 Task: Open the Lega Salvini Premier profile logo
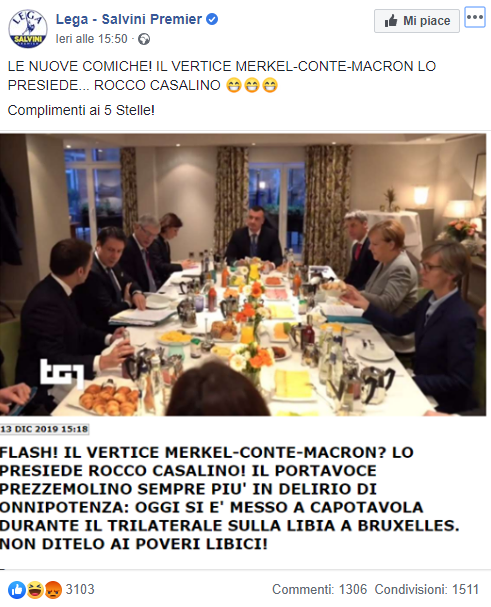coord(28,29)
